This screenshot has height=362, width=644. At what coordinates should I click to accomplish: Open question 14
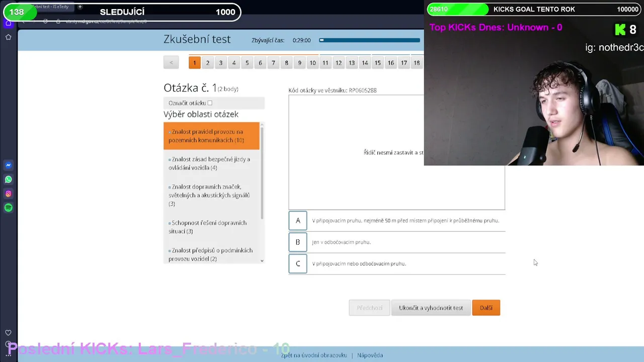point(365,63)
